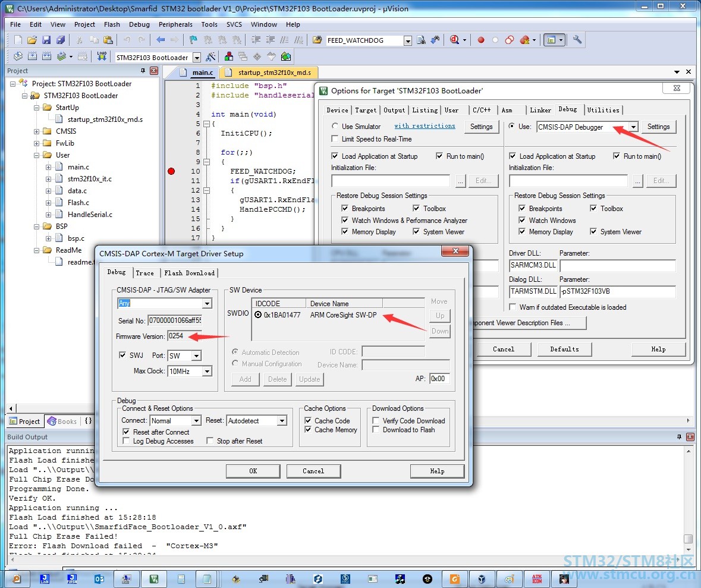Open Manage Project Items colored blocks icon
This screenshot has width=701, height=588.
click(x=229, y=57)
